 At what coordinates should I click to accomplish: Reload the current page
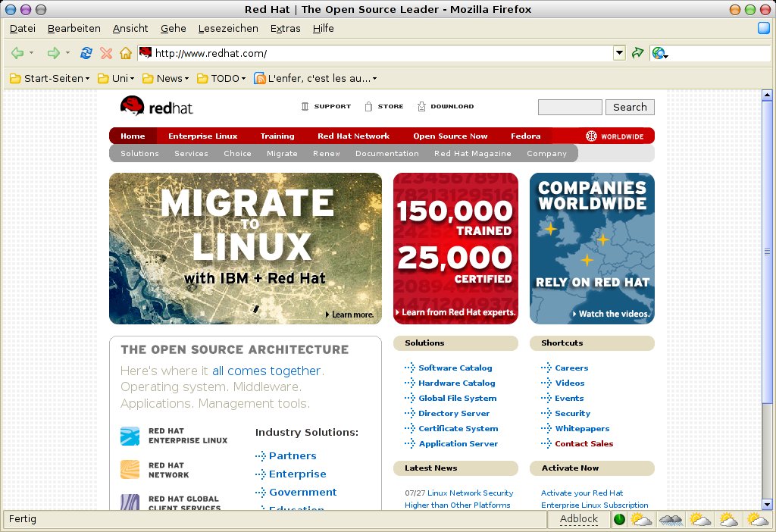pyautogui.click(x=86, y=53)
